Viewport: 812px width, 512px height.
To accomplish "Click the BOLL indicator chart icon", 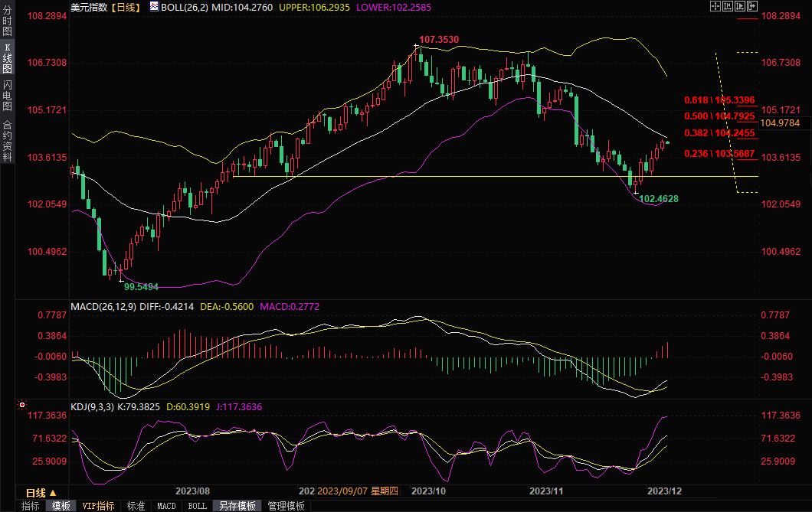I will (x=154, y=6).
